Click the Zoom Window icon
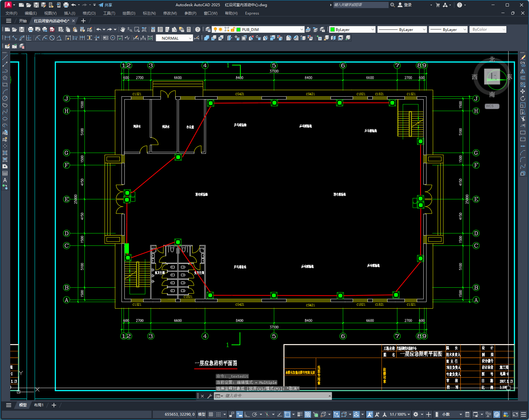529x420 pixels. coord(137,29)
